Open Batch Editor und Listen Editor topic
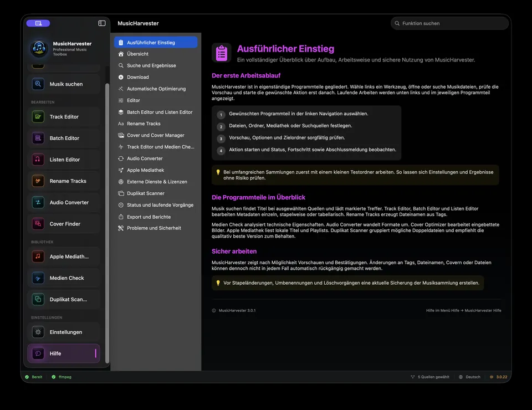The width and height of the screenshot is (532, 410). click(x=156, y=112)
